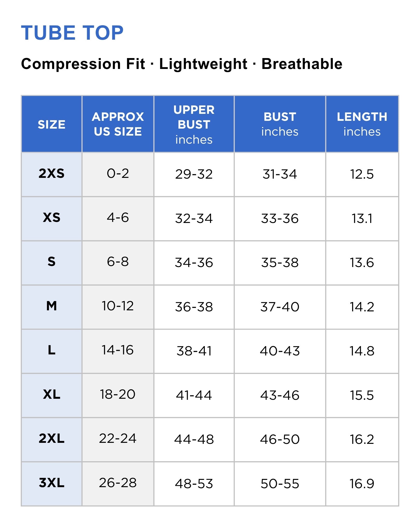This screenshot has width=420, height=525.
Task: Click the 2XL size label
Action: coord(52,438)
